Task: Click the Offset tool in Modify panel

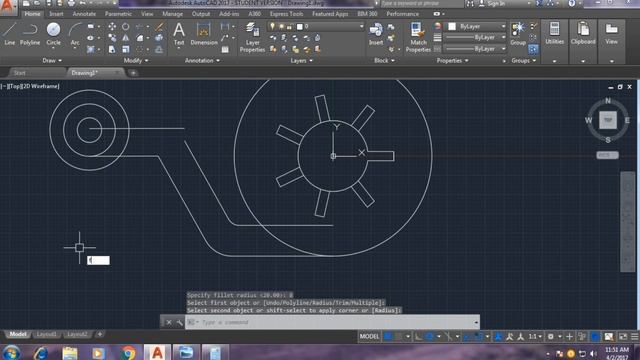Action: (159, 49)
